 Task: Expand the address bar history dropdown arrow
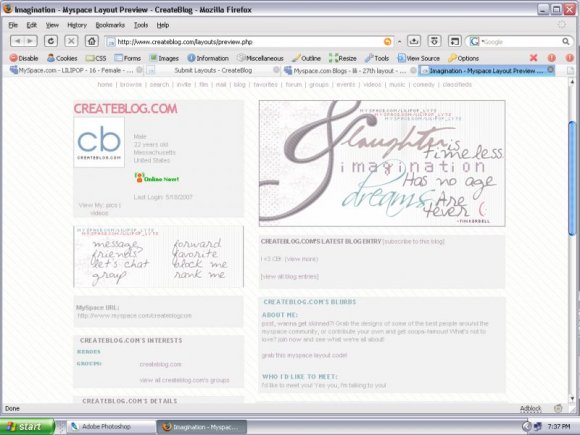click(399, 41)
